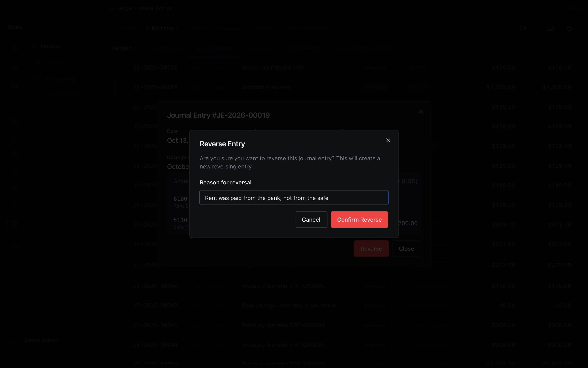This screenshot has width=588, height=368.
Task: Click 'Treasury transfer TRF-000004' description
Action: (283, 325)
